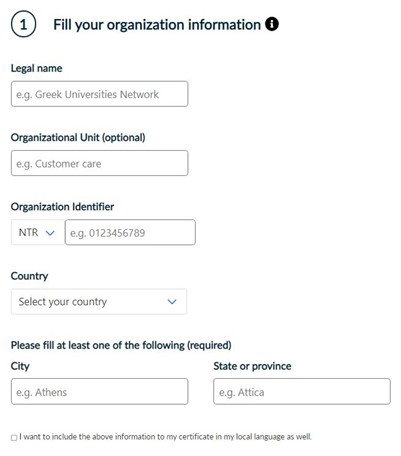Click the Organizational Unit (optional) label

[78, 138]
